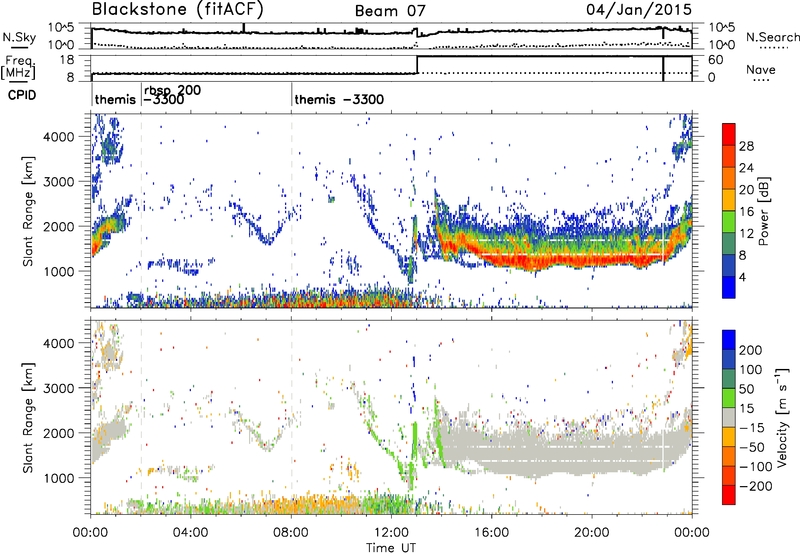This screenshot has height=554, width=800.
Task: Click the 08:00 time tick label
Action: (291, 533)
